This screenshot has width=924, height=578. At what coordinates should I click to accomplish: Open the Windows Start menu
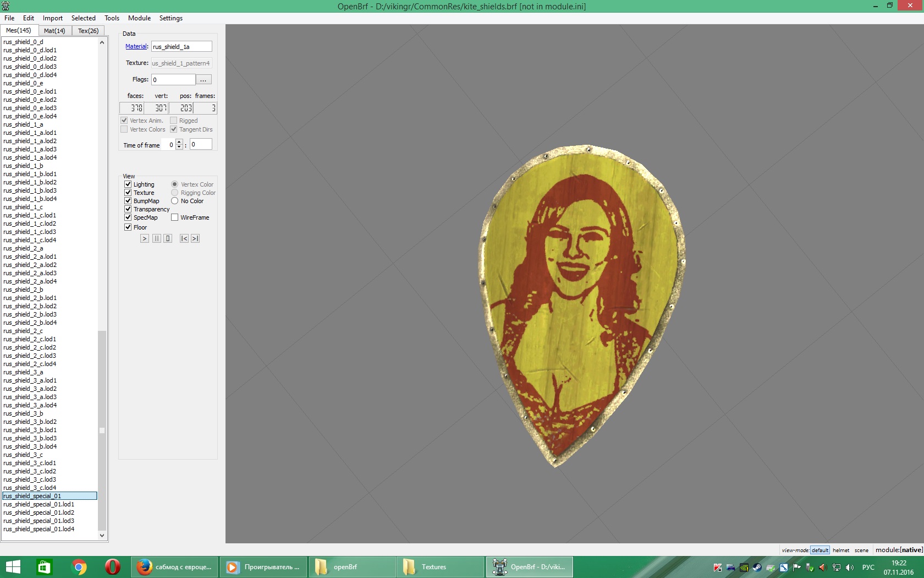point(13,567)
